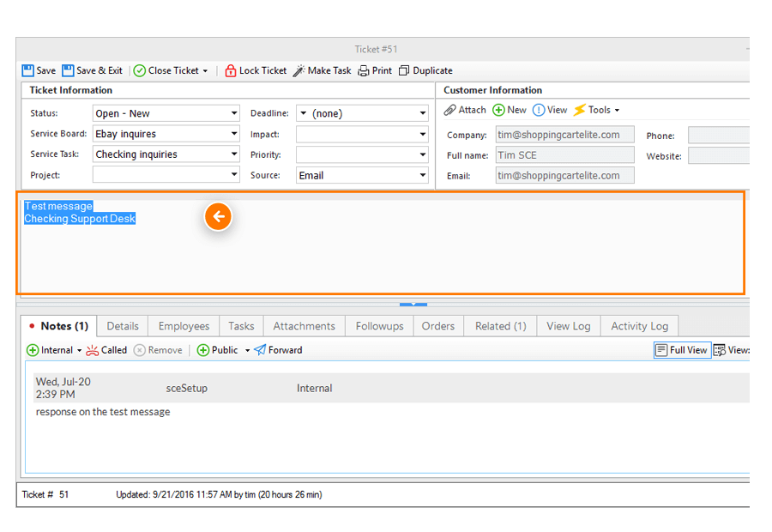The height and width of the screenshot is (532, 772).
Task: Click the View customer info button
Action: click(550, 110)
